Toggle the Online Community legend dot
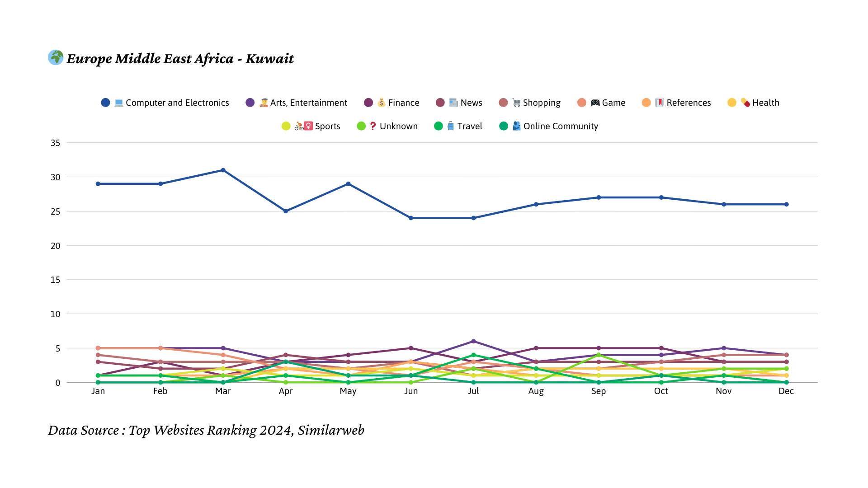Screen dimensions: 868x488 pos(504,126)
